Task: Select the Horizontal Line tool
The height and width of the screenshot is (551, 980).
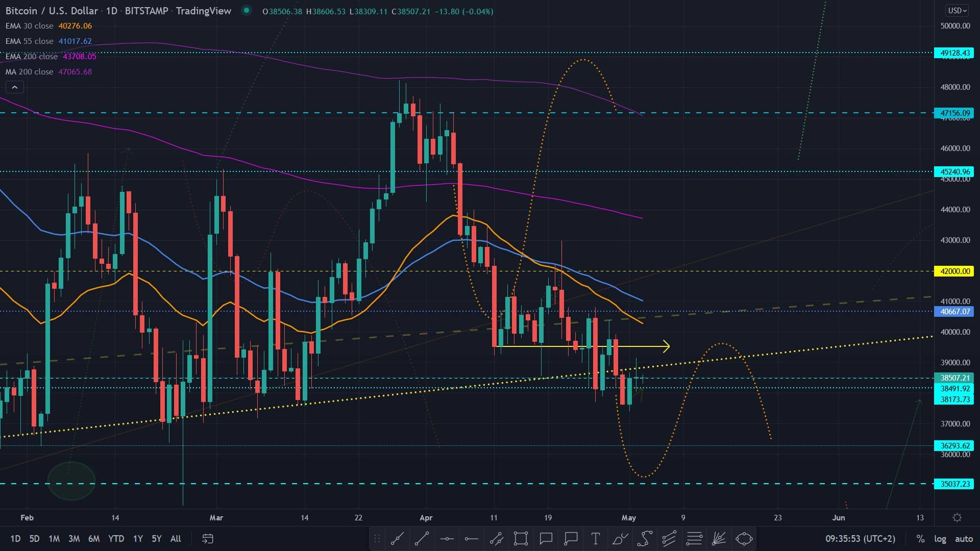Action: pos(447,539)
